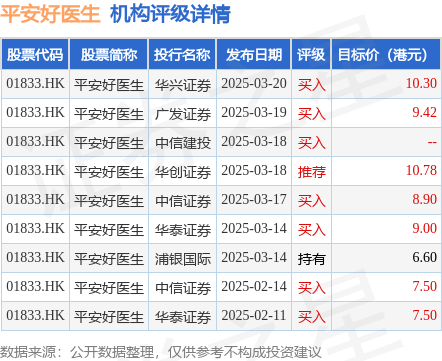Select 中信证券 in the 2025-02-14 row
The width and height of the screenshot is (442, 361).
click(x=183, y=288)
